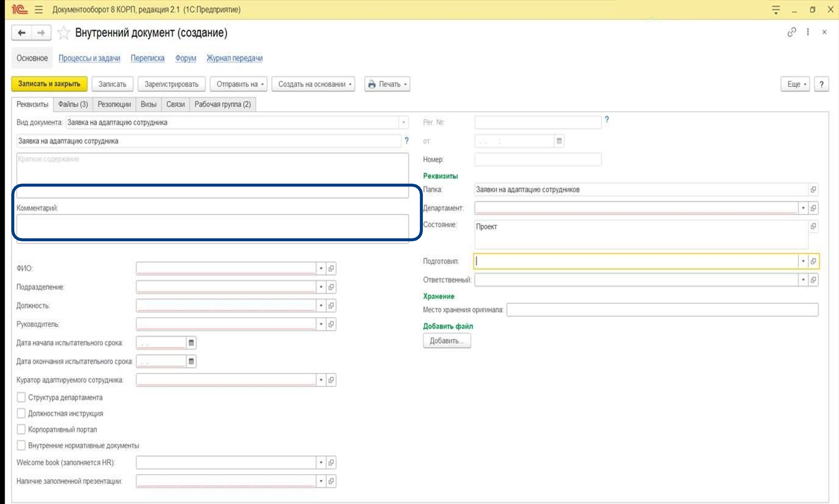This screenshot has width=839, height=504.
Task: Expand the Подразделение dropdown arrow
Action: (x=321, y=287)
